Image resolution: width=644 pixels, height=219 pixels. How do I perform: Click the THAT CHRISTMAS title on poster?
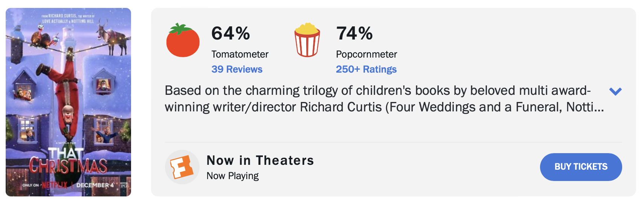68,161
